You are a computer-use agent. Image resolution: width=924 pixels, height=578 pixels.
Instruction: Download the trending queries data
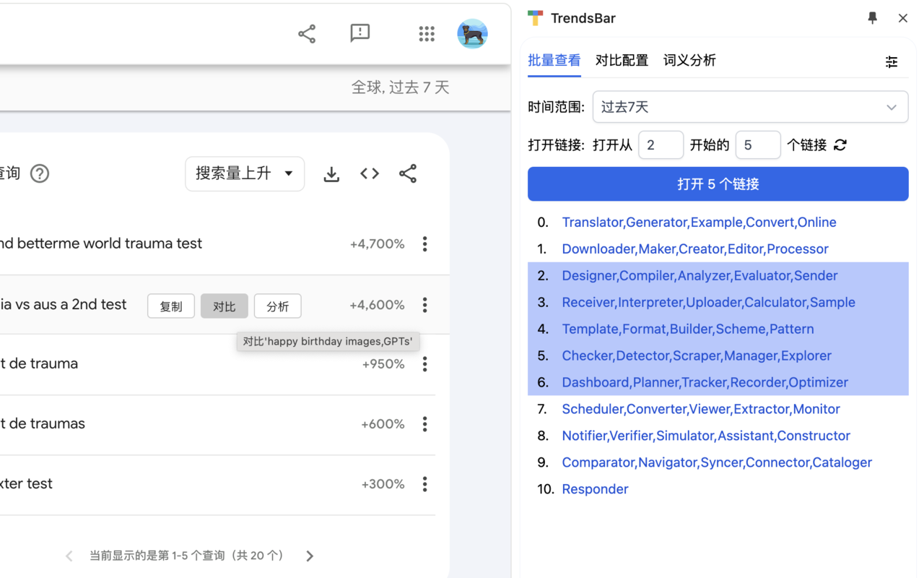pyautogui.click(x=331, y=173)
